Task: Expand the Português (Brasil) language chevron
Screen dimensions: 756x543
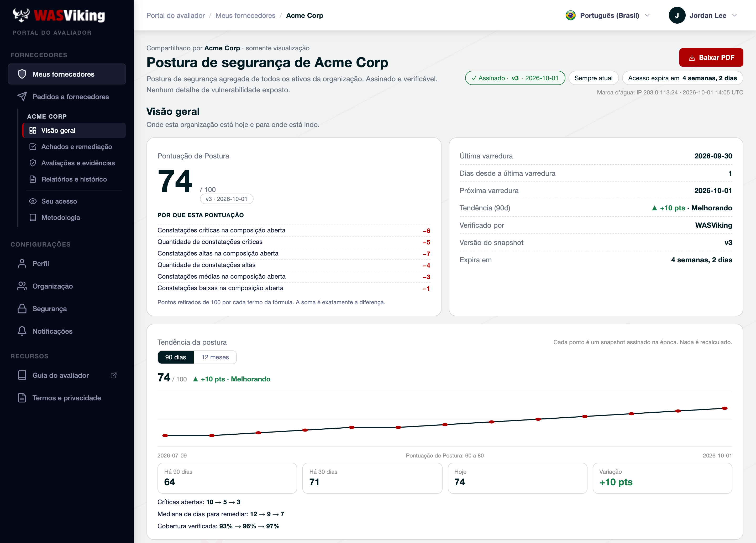Action: [x=647, y=15]
